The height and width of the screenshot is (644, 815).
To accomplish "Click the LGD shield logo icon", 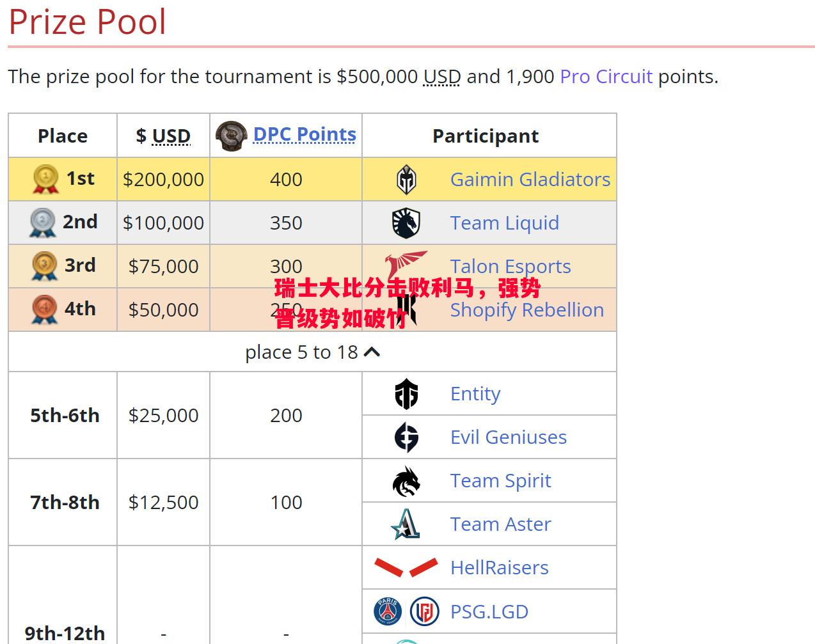I will point(425,611).
